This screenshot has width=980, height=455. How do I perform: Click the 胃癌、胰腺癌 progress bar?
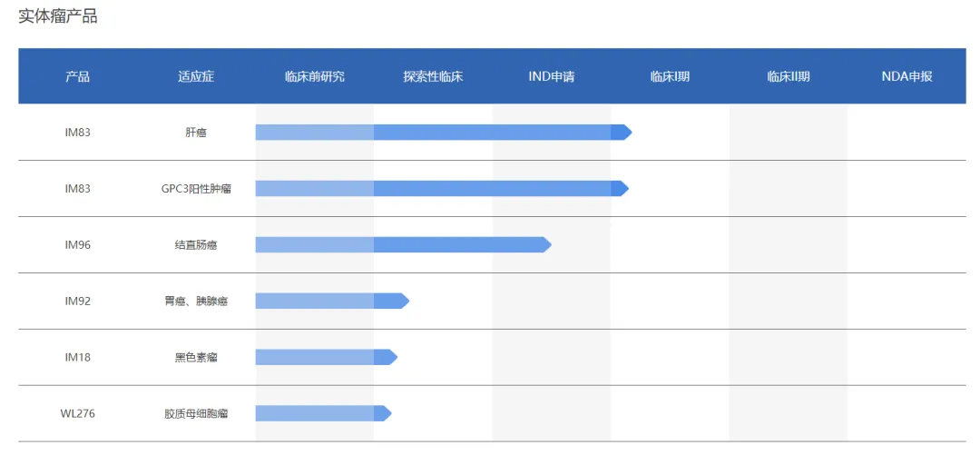tap(328, 301)
